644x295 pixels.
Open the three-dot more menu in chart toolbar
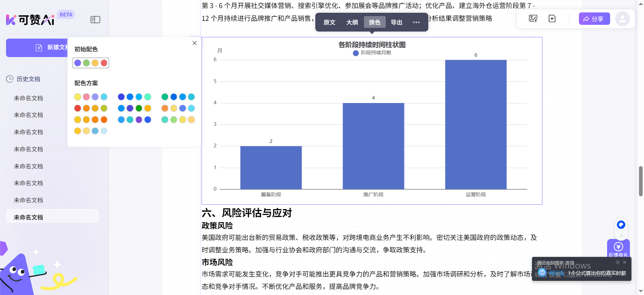pos(416,22)
